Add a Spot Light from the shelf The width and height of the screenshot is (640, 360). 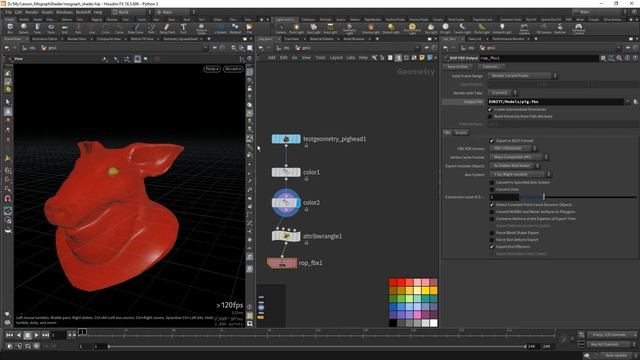[x=313, y=29]
